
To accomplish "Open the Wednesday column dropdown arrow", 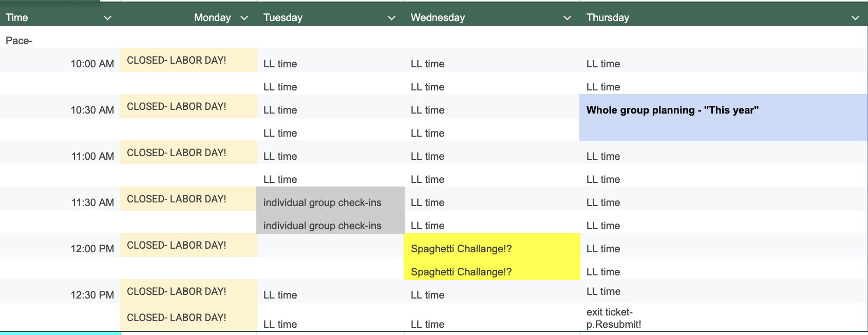I will click(x=567, y=18).
